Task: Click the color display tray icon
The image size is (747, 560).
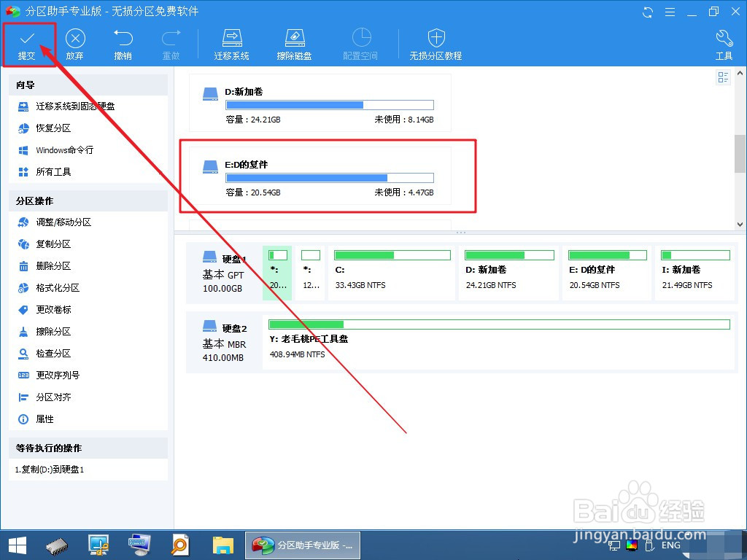Action: 632,545
